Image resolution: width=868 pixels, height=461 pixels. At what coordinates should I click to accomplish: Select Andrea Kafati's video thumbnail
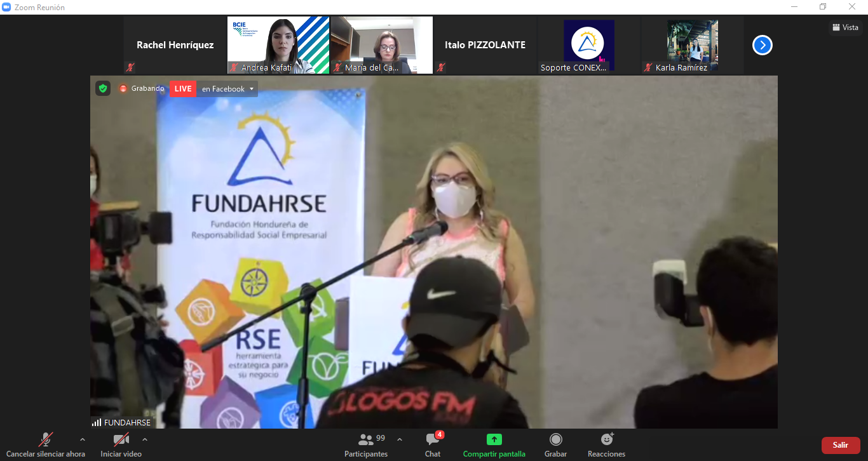click(278, 45)
